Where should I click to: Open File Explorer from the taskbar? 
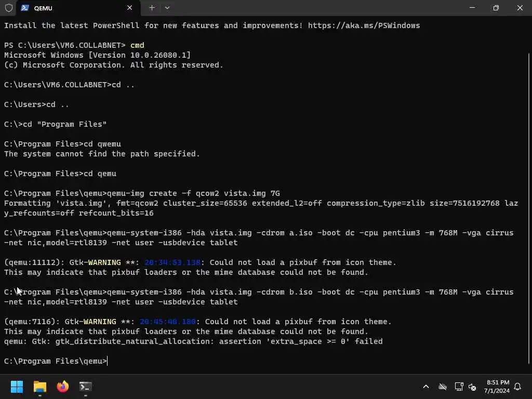click(39, 387)
